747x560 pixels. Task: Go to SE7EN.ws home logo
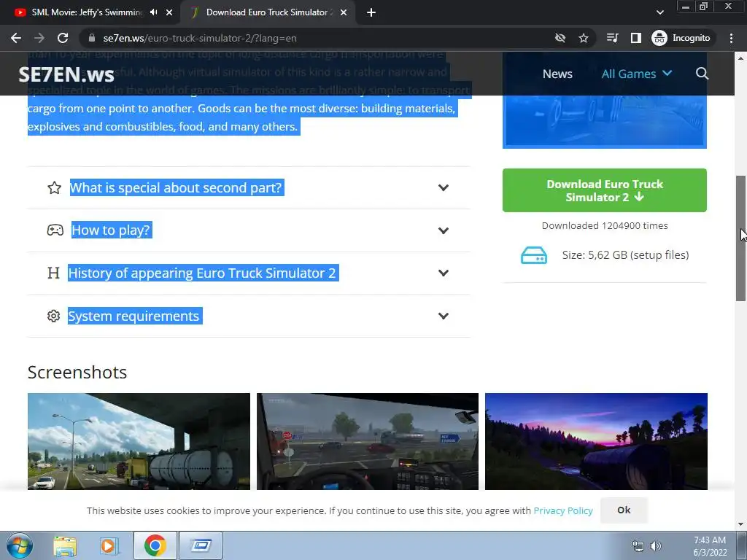click(66, 74)
